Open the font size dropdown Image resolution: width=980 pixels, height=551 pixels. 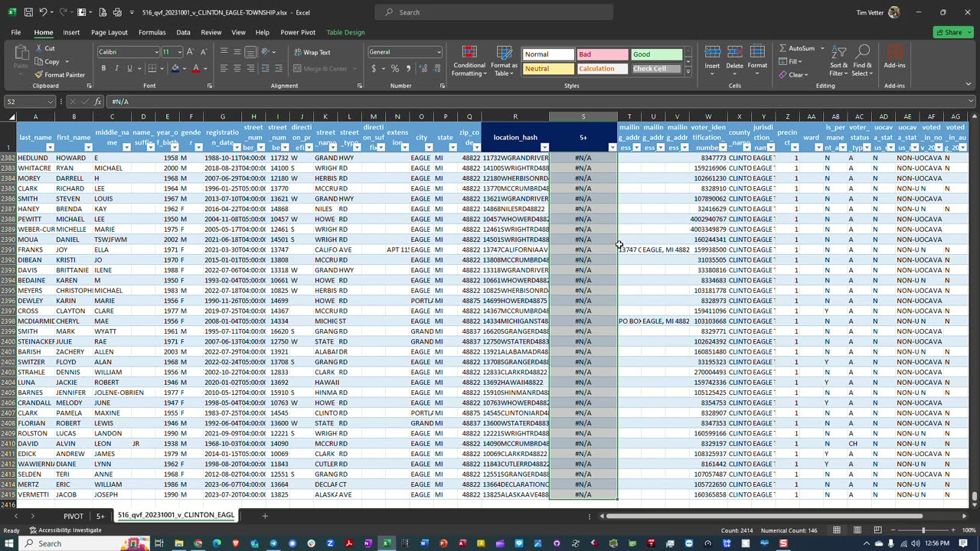point(180,52)
